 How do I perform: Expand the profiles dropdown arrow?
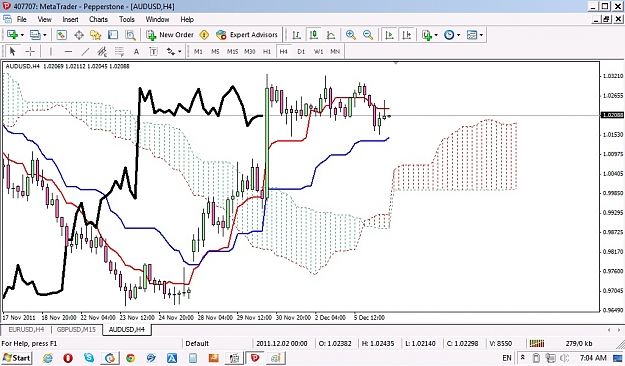(x=45, y=35)
